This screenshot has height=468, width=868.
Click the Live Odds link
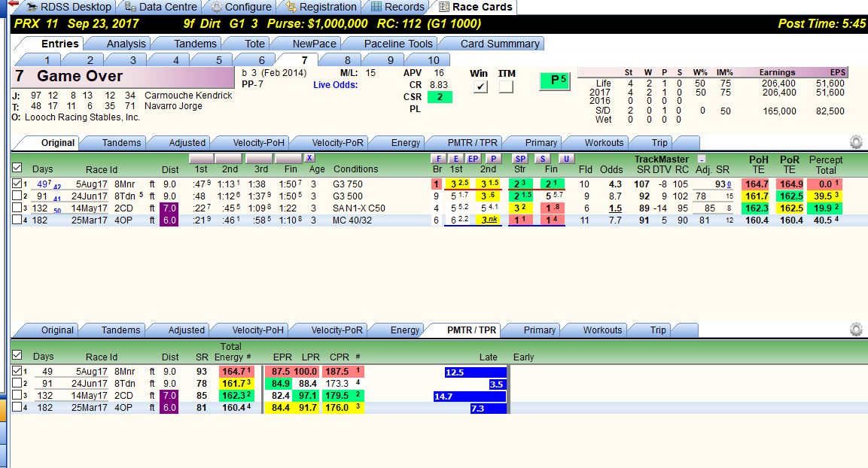pyautogui.click(x=336, y=84)
